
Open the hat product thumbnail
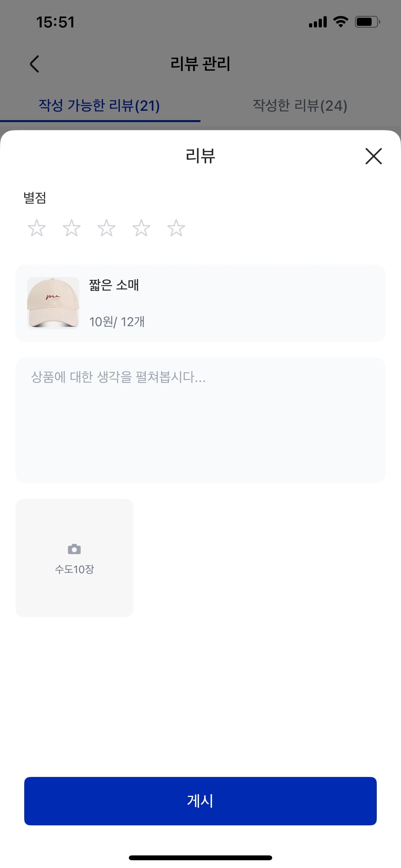[x=53, y=303]
